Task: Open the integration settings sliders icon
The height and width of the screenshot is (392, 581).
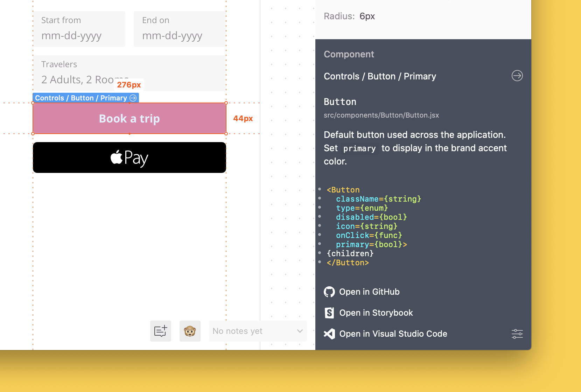Action: click(517, 334)
